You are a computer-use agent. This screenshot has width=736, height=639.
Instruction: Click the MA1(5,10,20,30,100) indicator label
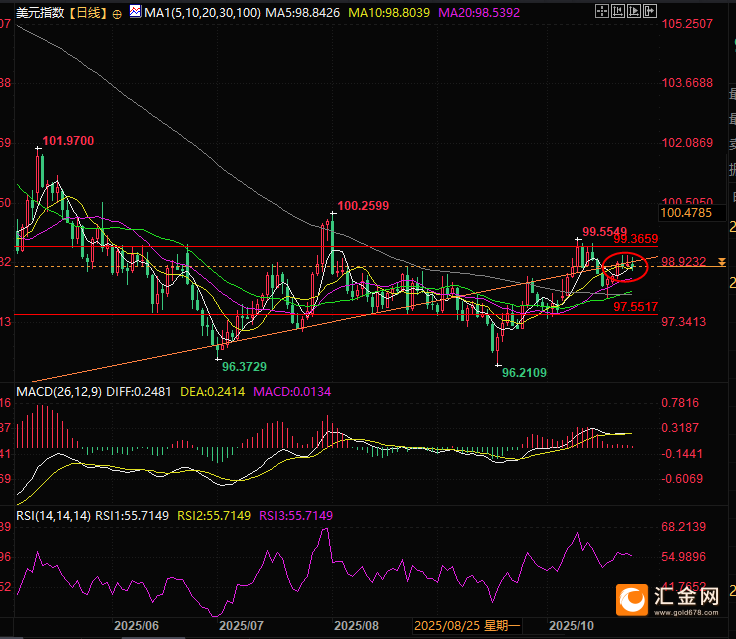(x=202, y=13)
